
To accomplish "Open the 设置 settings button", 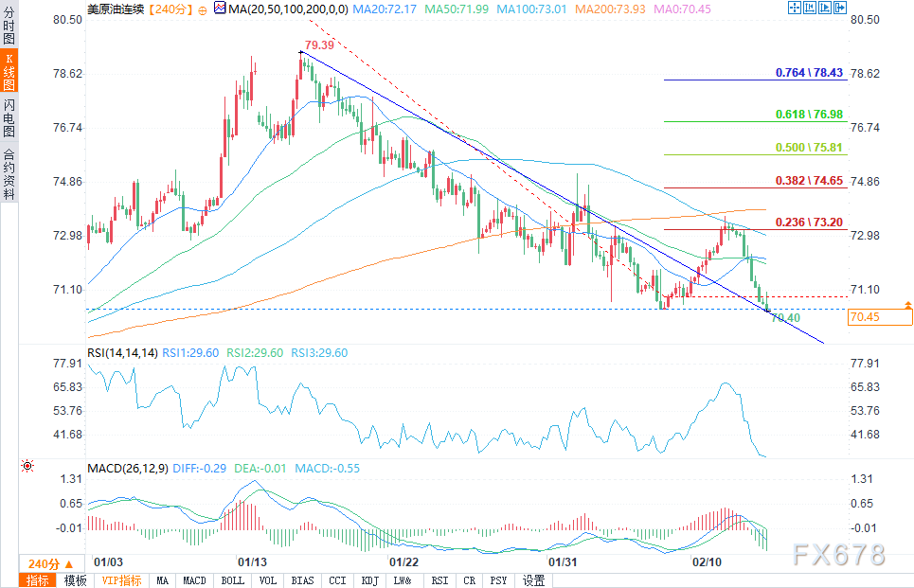I will pyautogui.click(x=534, y=580).
